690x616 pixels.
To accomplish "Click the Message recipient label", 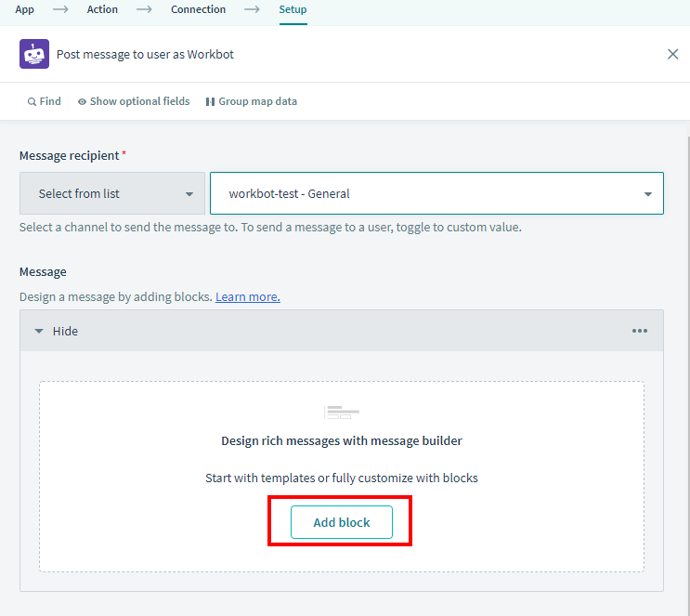I will pos(69,155).
